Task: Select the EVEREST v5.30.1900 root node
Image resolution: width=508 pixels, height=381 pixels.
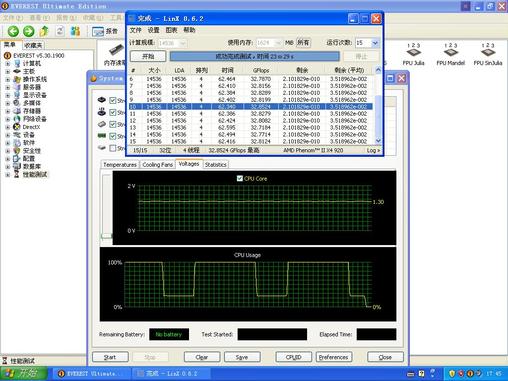Action: coord(39,56)
